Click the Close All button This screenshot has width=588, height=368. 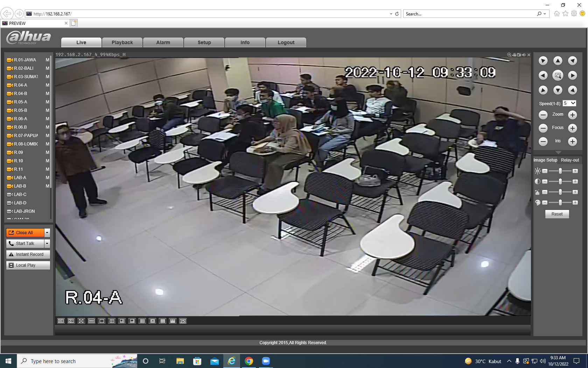point(25,233)
